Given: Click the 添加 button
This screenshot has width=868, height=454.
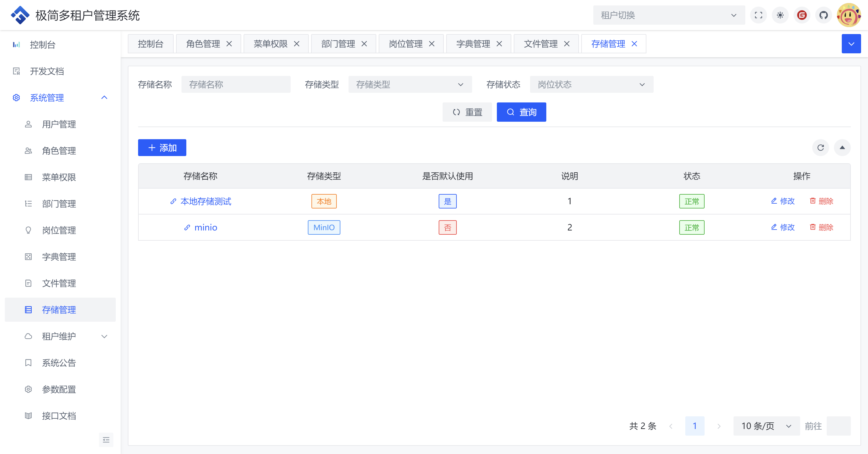Looking at the screenshot, I should coord(162,148).
